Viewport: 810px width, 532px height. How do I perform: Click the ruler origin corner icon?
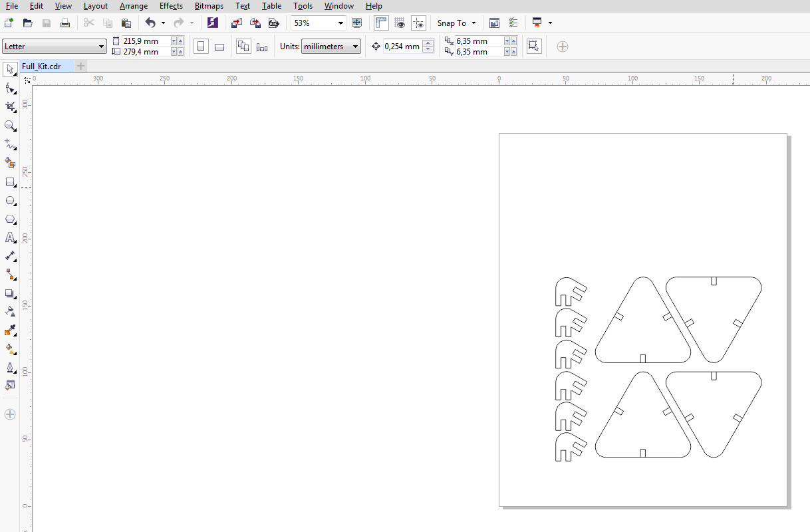point(27,80)
